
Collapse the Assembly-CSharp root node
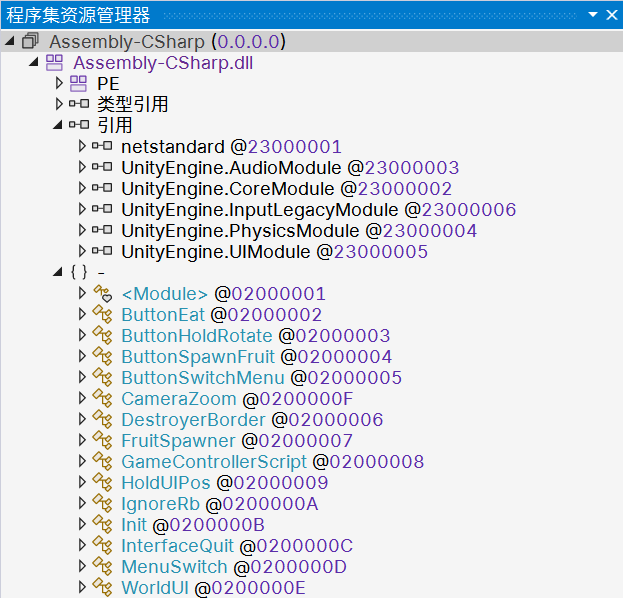click(10, 41)
